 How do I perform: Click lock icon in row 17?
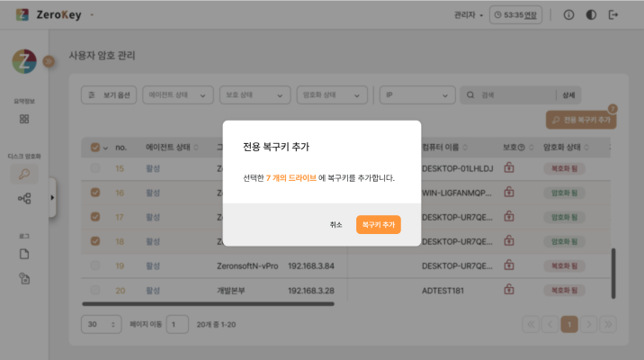point(509,216)
